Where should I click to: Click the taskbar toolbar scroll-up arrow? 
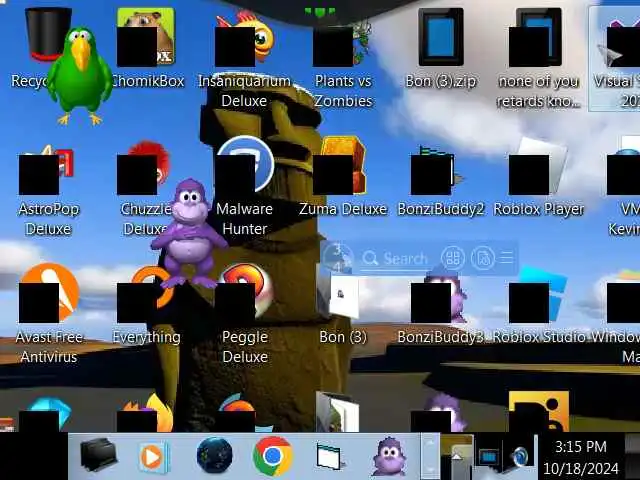pyautogui.click(x=429, y=445)
